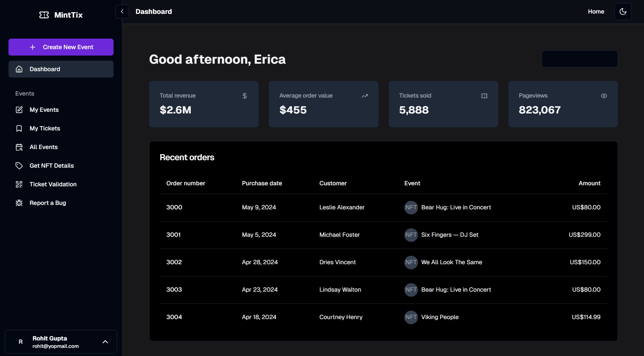Click the NFT avatar in order 3003 row
Screen dimensions: 644x356
pyautogui.click(x=411, y=290)
